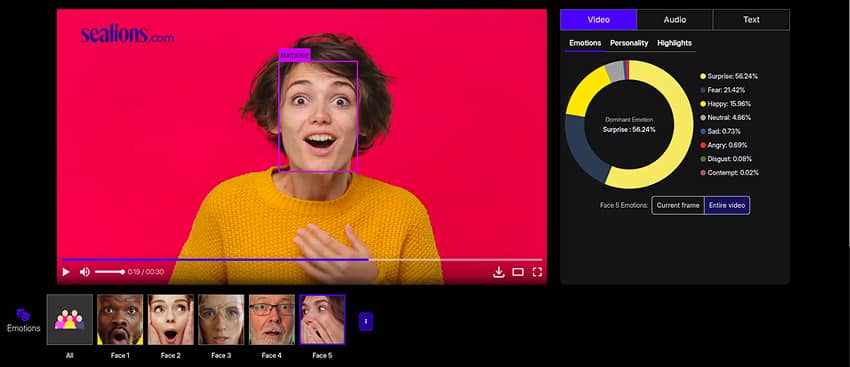This screenshot has width=850, height=367.
Task: Switch to the Personality sub-tab
Action: click(629, 43)
